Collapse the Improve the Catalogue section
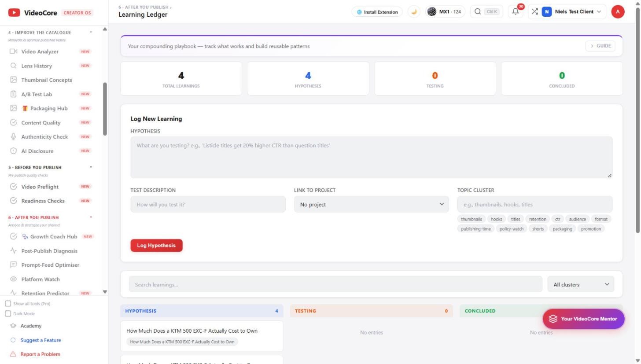The width and height of the screenshot is (641, 364). [x=91, y=32]
